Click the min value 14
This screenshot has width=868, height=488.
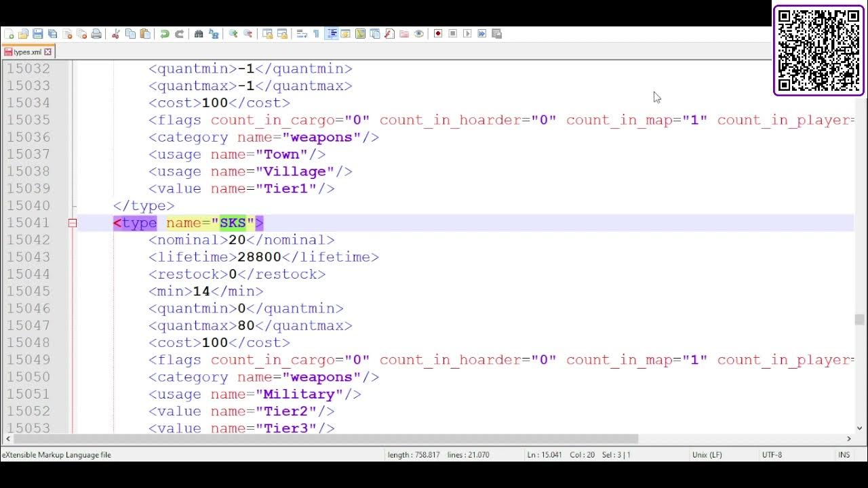201,291
